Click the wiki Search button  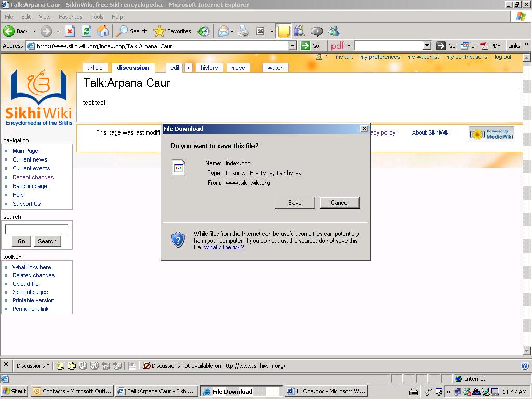[47, 241]
